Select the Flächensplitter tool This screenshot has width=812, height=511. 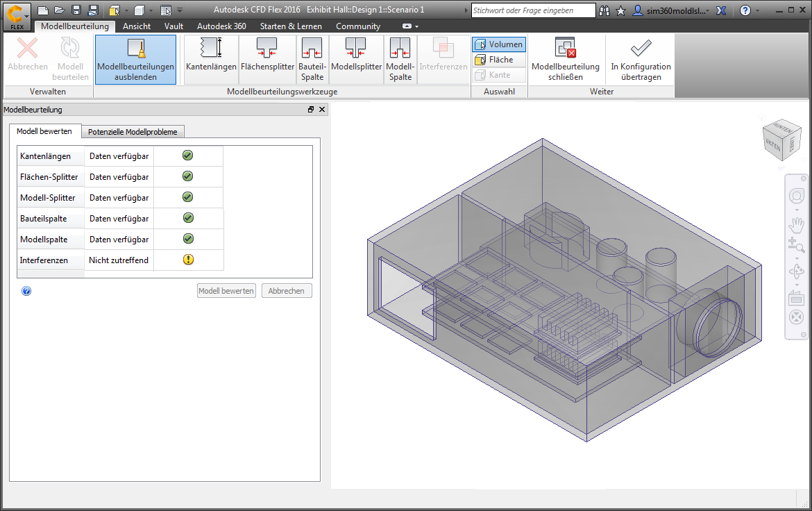tap(267, 59)
